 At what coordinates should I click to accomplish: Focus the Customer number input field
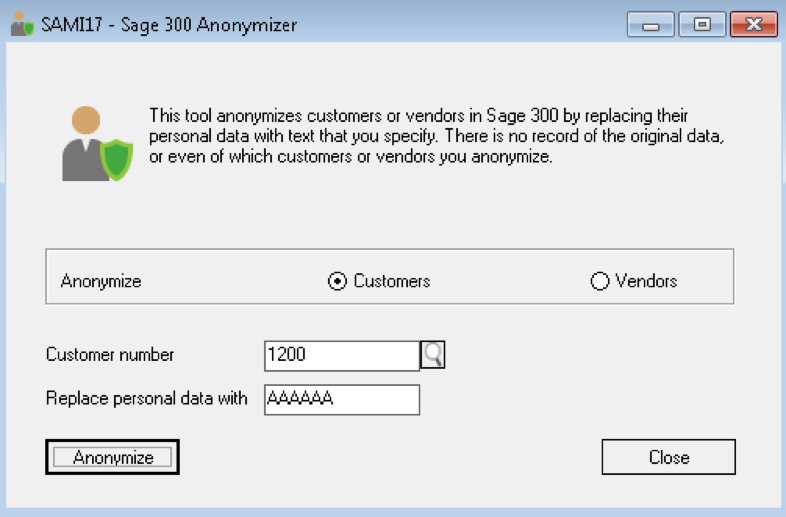[x=342, y=356]
